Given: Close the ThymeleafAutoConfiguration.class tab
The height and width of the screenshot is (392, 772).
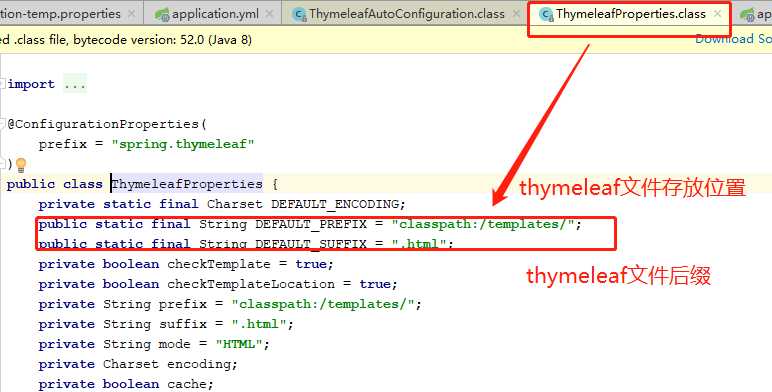Looking at the screenshot, I should pyautogui.click(x=515, y=14).
